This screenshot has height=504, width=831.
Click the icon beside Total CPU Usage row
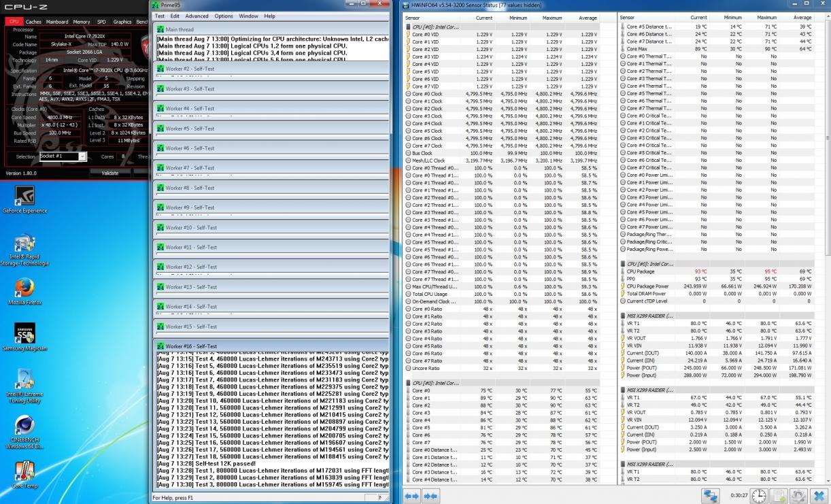pos(408,294)
